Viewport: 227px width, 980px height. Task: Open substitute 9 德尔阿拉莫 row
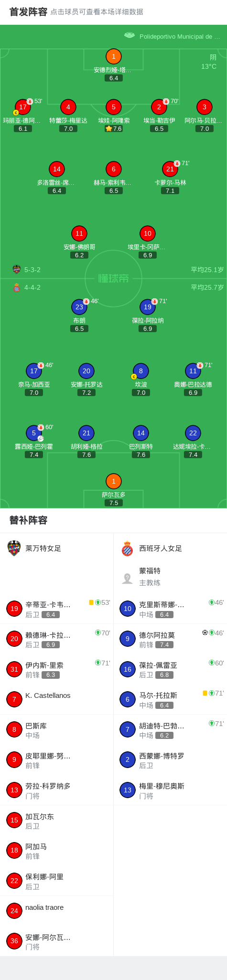170,639
